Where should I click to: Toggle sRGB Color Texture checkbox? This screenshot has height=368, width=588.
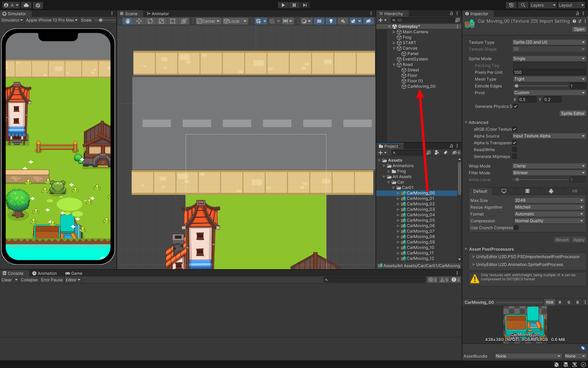pyautogui.click(x=514, y=129)
